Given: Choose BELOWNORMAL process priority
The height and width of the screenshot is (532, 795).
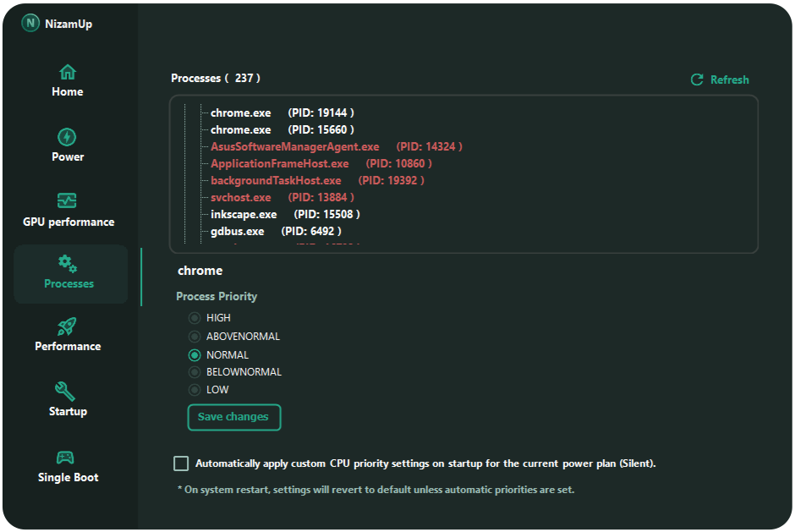Looking at the screenshot, I should click(195, 372).
